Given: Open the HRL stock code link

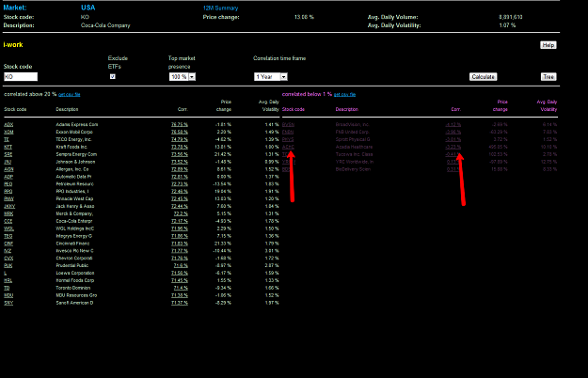Looking at the screenshot, I should 8,280.
